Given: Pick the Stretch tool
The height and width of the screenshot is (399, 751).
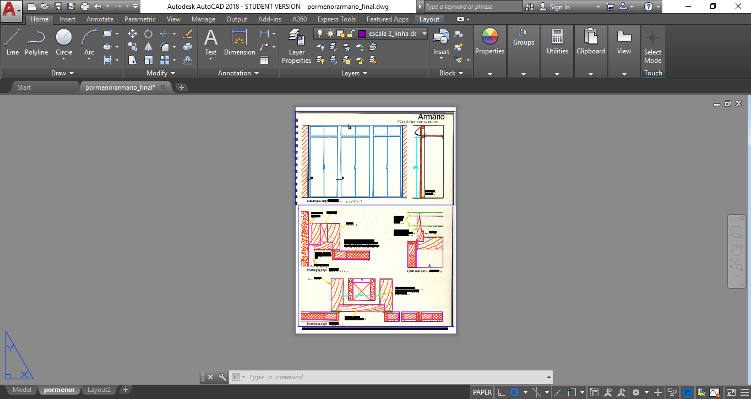Looking at the screenshot, I should [133, 60].
